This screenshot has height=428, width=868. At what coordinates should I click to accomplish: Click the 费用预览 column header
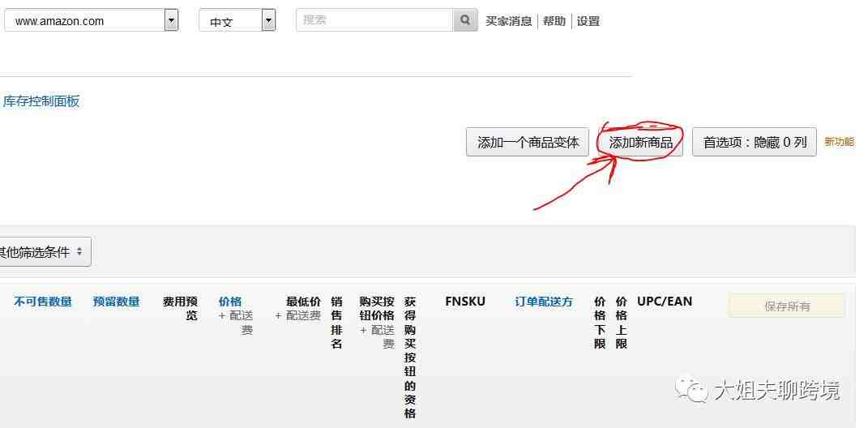tap(180, 308)
